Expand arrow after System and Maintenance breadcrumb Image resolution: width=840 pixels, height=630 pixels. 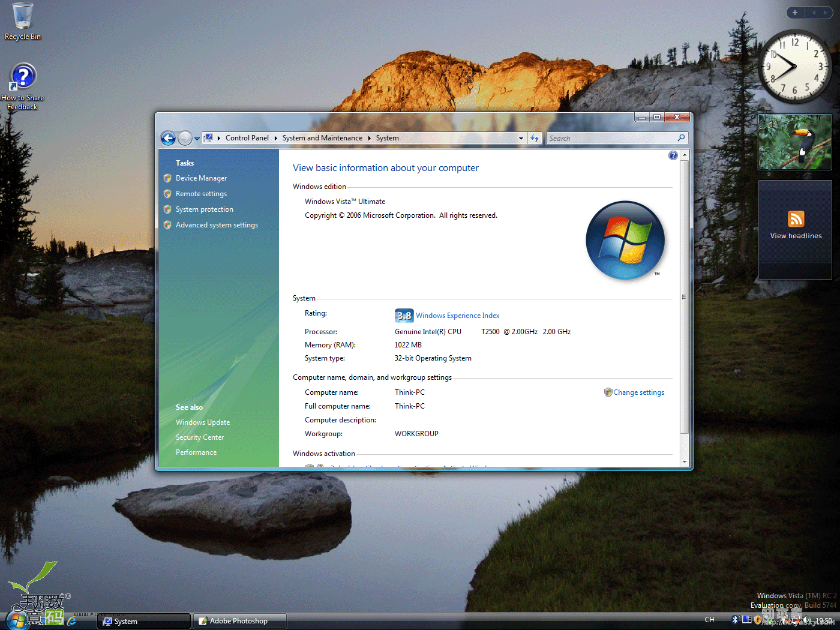[369, 138]
